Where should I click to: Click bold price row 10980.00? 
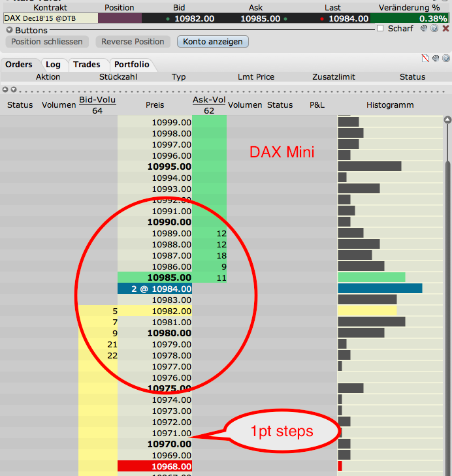pyautogui.click(x=170, y=333)
